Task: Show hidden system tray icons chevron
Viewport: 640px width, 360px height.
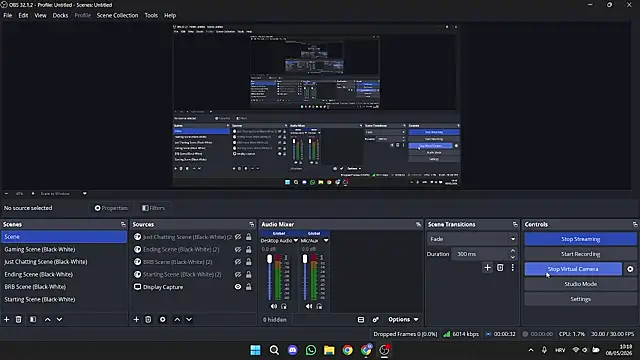Action: coord(531,350)
